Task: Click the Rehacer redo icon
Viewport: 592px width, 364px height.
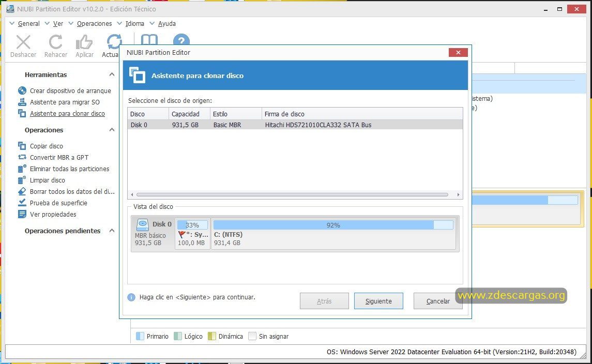Action: (55, 42)
